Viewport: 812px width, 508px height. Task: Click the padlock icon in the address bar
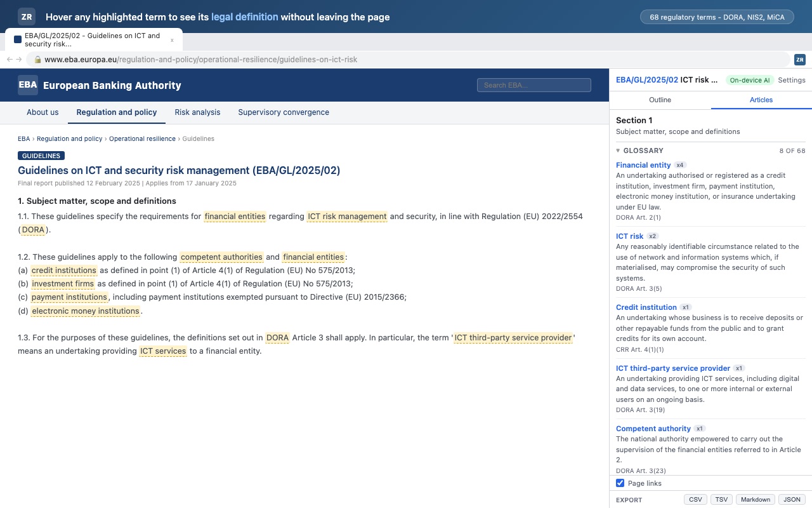click(x=38, y=60)
